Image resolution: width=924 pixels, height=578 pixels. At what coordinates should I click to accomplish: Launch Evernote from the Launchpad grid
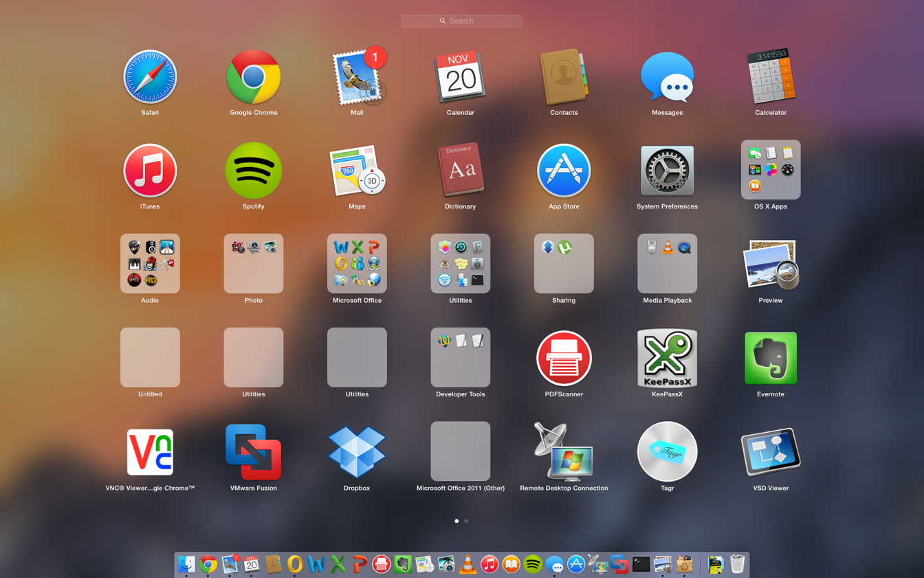[771, 358]
